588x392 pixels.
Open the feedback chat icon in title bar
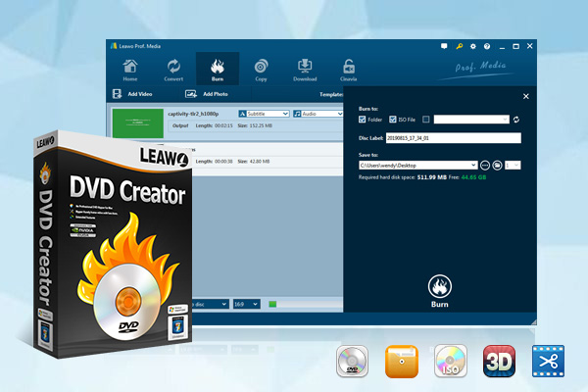(x=444, y=46)
